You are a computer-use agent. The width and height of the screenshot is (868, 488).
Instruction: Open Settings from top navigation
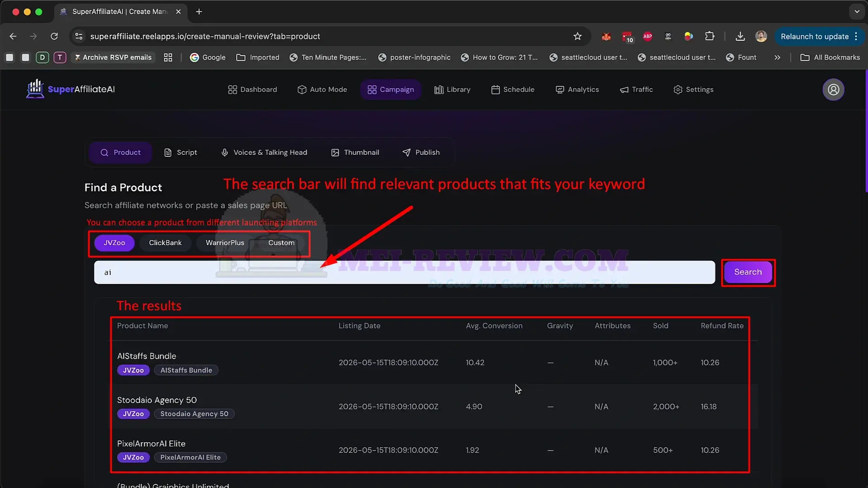[693, 90]
